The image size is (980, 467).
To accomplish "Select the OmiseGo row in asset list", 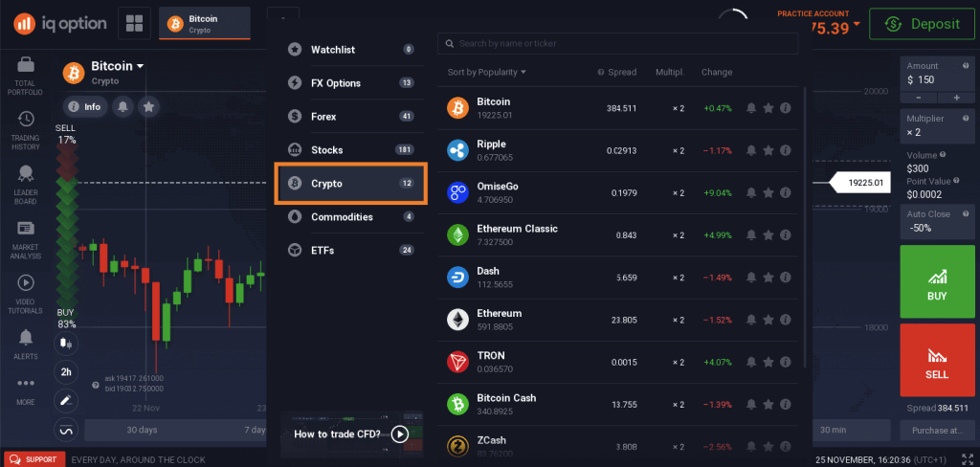I will 617,192.
